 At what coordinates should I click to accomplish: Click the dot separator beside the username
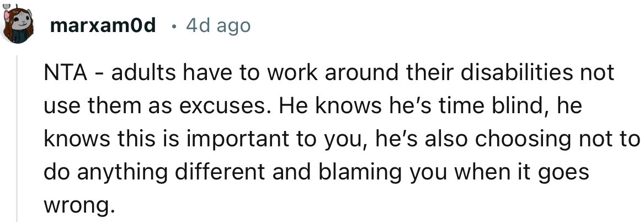[173, 26]
